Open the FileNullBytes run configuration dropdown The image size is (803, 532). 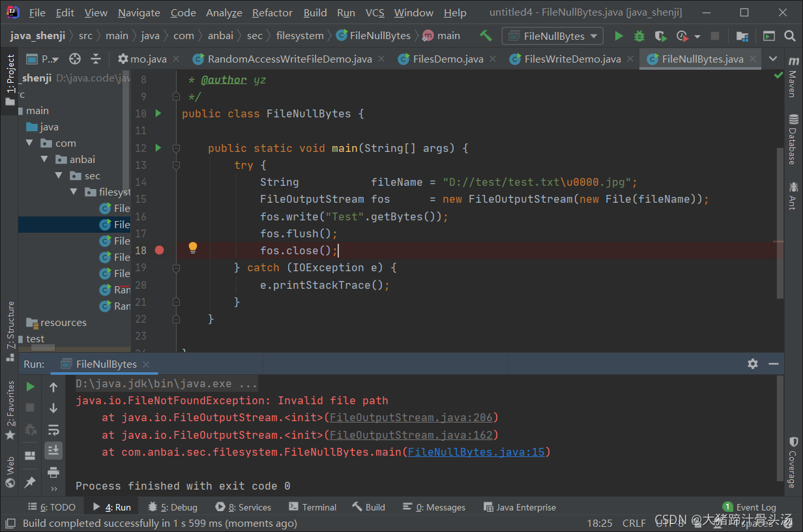[553, 37]
